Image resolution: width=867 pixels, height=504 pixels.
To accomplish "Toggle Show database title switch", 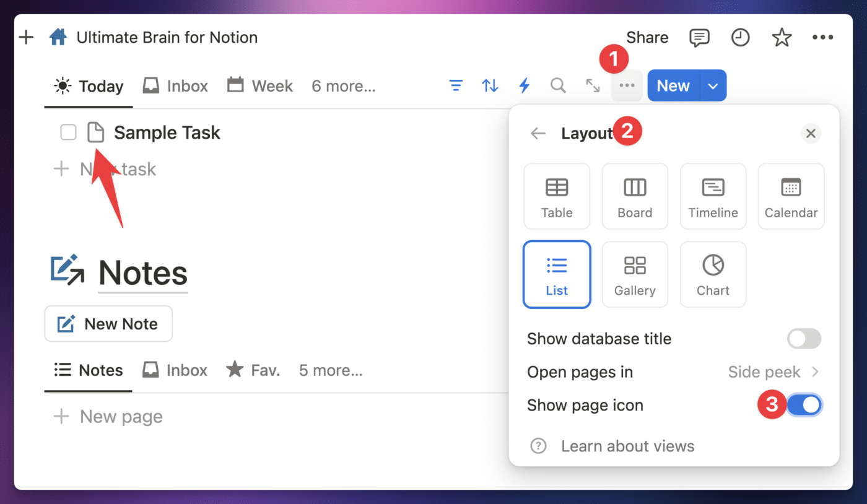I will coord(804,339).
